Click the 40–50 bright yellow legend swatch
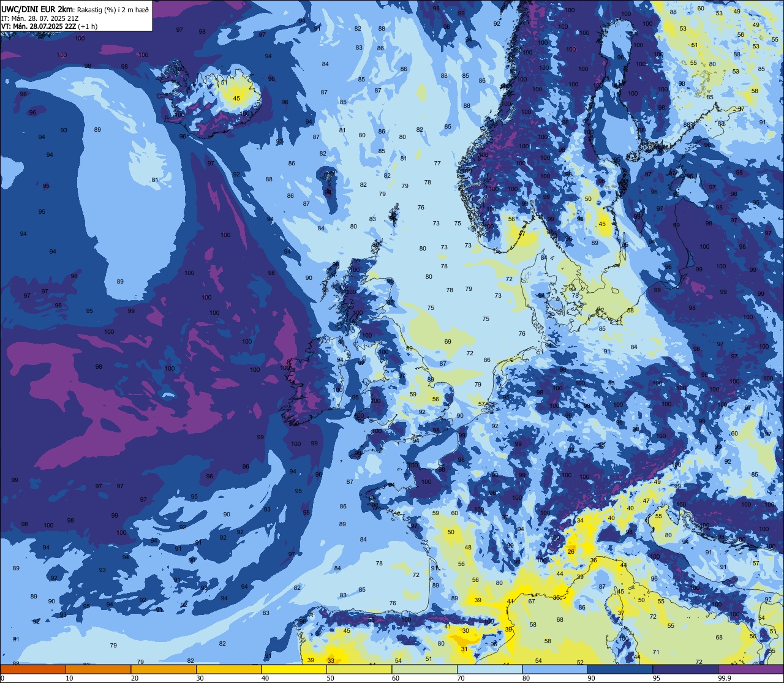The height and width of the screenshot is (683, 784). 294,669
